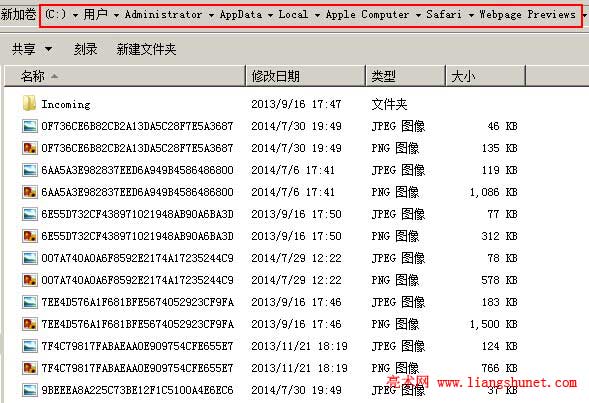Click the JPEG icon of 6E55D732CF43 file, 77 KB
The image size is (589, 403).
(30, 214)
